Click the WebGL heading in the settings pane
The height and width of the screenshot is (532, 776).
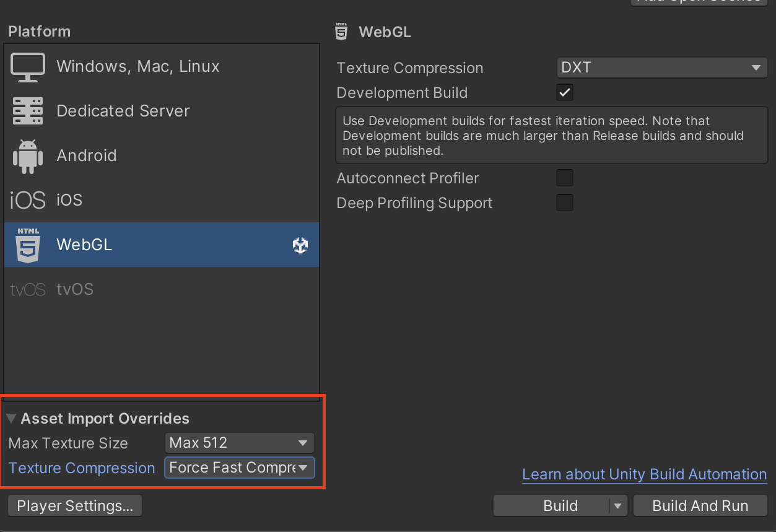pos(385,32)
